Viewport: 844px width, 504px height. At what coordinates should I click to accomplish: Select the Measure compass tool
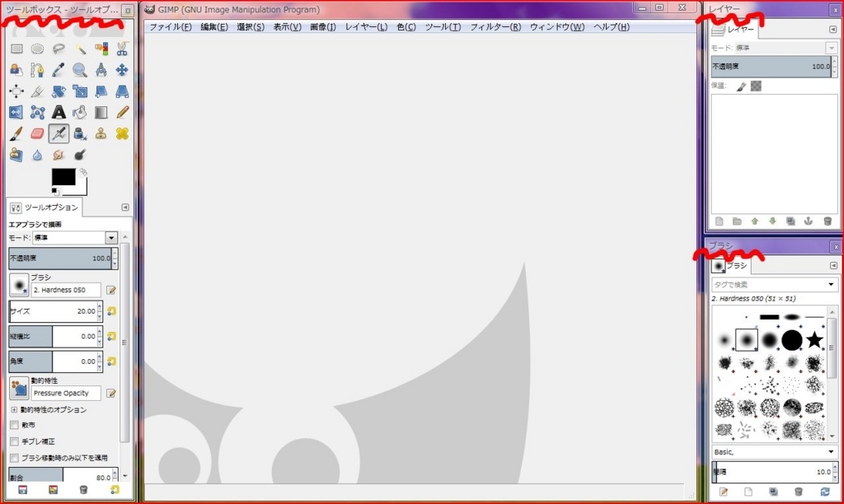[101, 70]
